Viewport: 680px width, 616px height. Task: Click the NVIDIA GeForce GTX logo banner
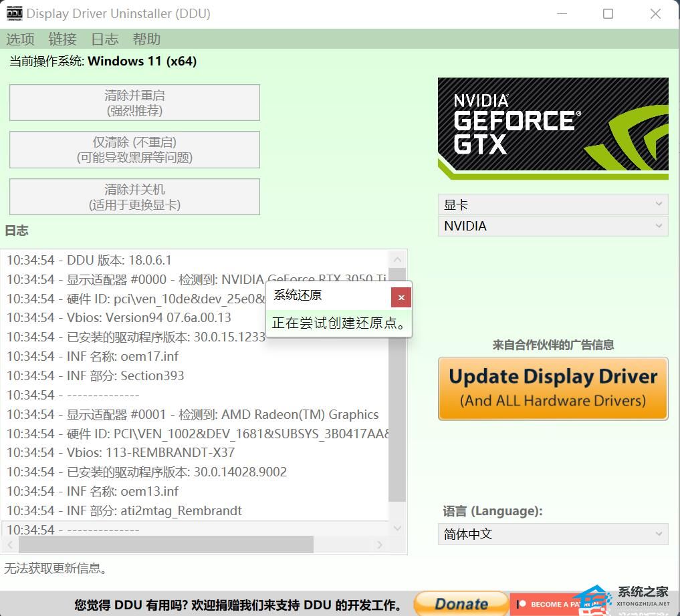pos(553,128)
